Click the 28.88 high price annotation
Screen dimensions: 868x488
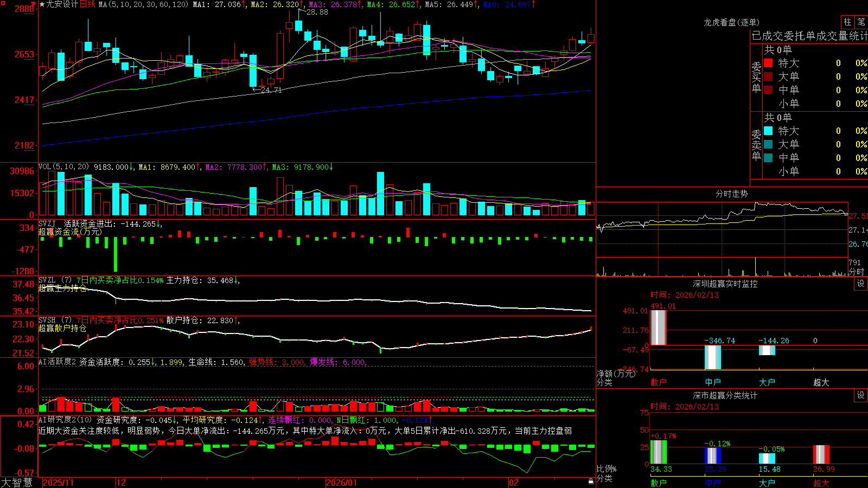pyautogui.click(x=317, y=12)
